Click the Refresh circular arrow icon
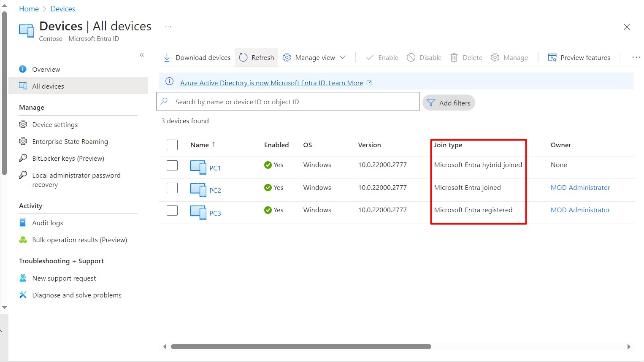The height and width of the screenshot is (362, 644). tap(243, 57)
